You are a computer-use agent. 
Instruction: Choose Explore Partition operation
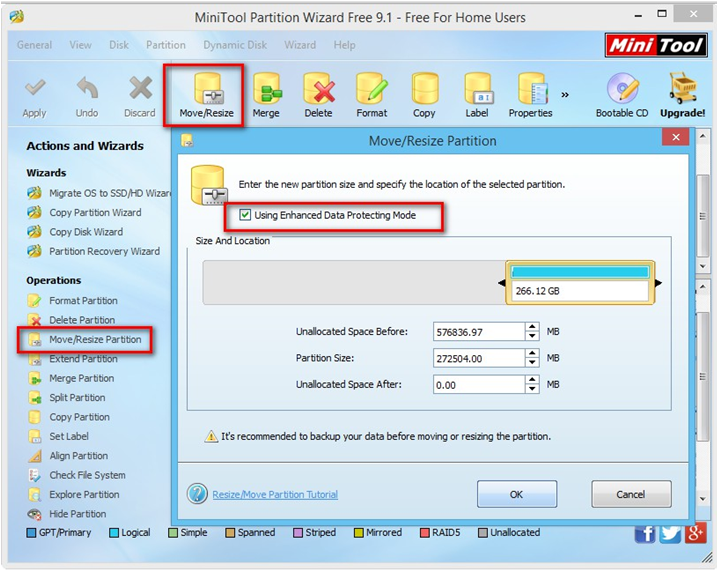tap(73, 495)
